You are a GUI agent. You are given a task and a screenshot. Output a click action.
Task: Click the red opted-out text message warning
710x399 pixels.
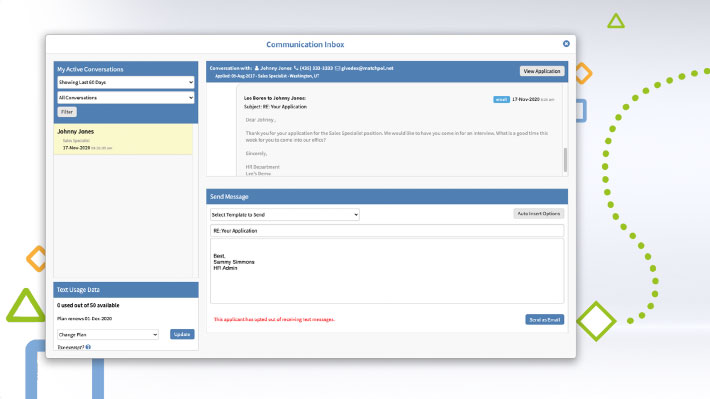pyautogui.click(x=274, y=320)
